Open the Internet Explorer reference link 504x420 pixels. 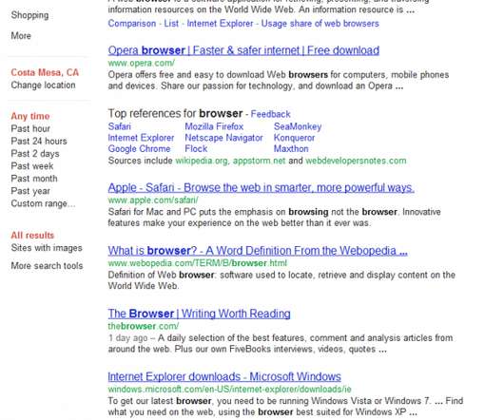tap(141, 138)
